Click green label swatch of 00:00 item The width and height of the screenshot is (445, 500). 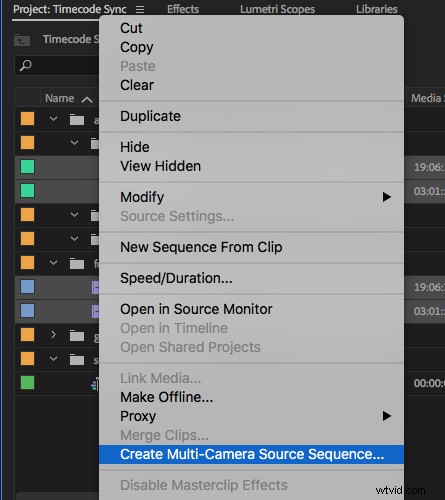[x=27, y=382]
